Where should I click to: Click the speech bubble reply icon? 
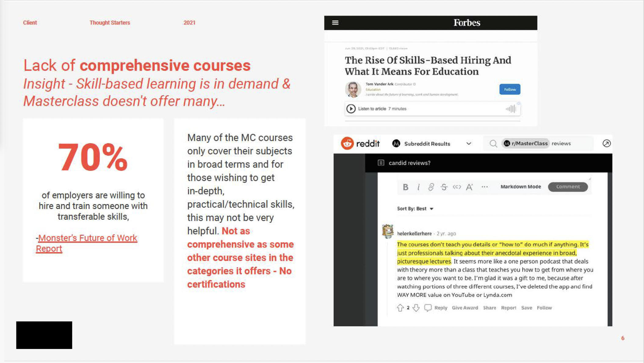[428, 308]
